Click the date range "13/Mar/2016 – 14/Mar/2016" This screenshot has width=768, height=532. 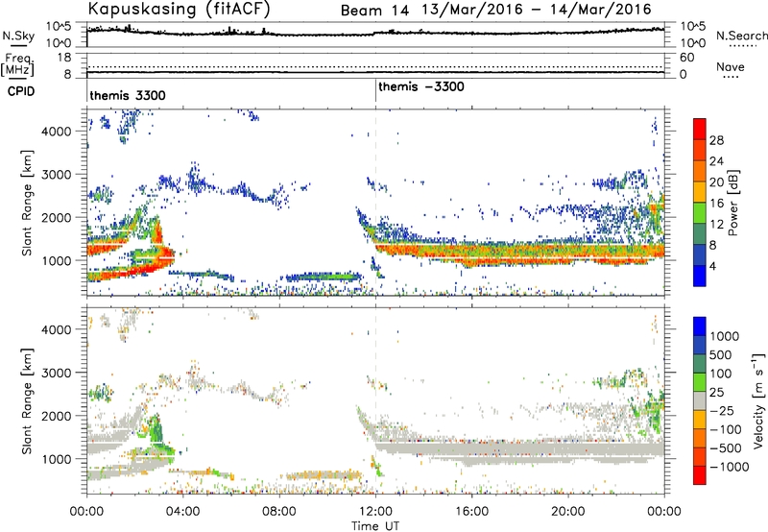tap(537, 10)
